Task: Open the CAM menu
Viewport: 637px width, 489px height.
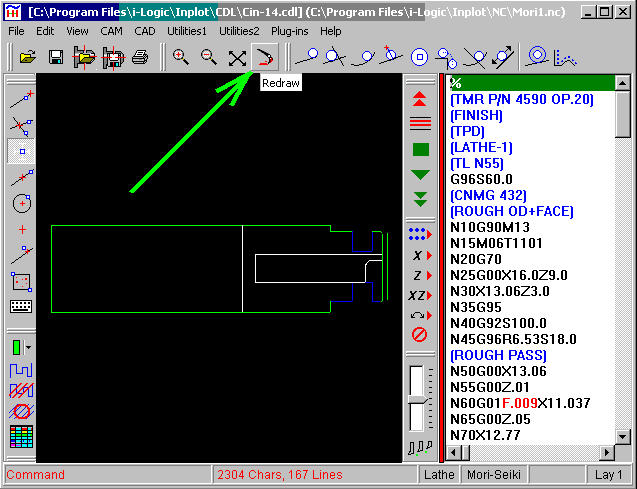Action: 111,31
